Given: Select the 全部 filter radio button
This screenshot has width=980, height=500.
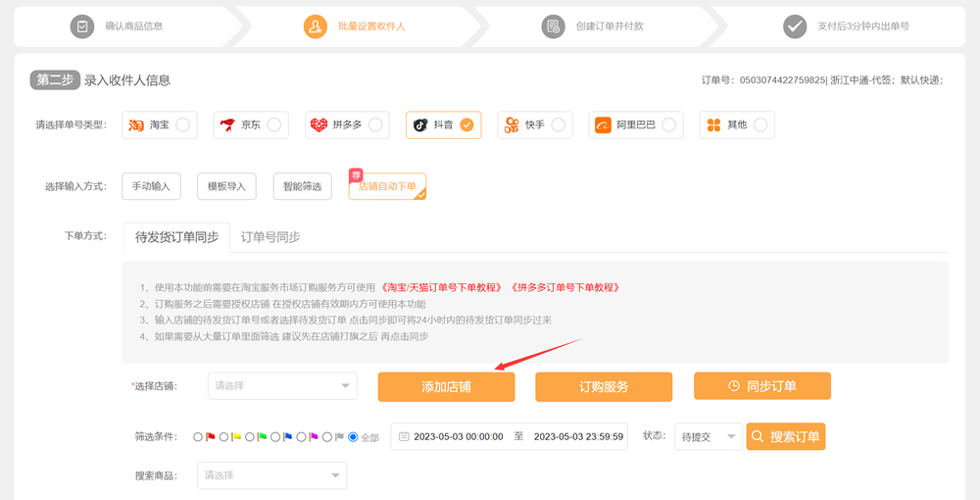Looking at the screenshot, I should point(354,437).
